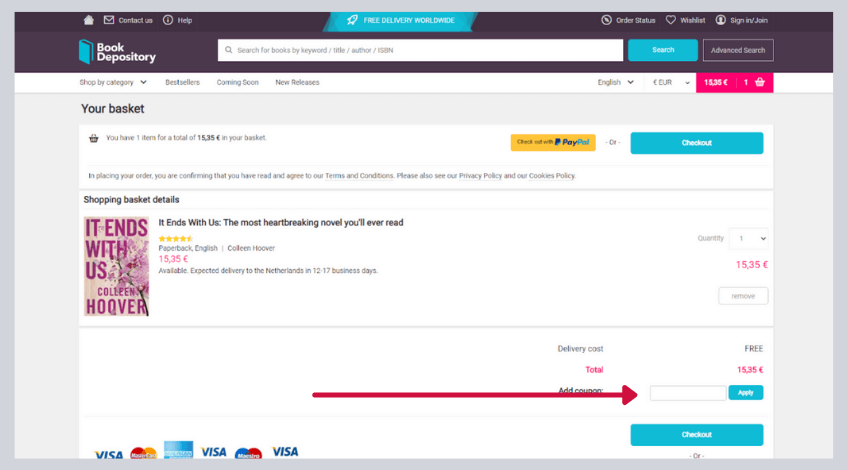Click the Order Status clock icon
Viewport: 847px width, 470px height.
tap(607, 20)
